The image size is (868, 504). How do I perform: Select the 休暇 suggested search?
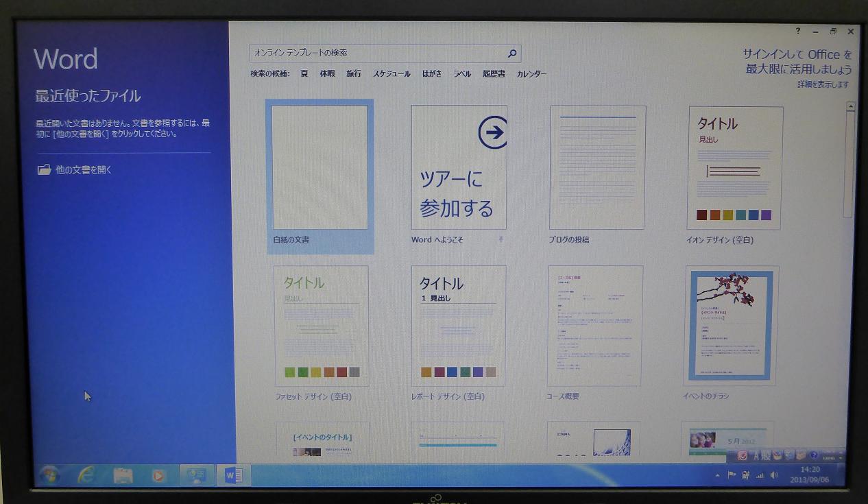tap(327, 74)
